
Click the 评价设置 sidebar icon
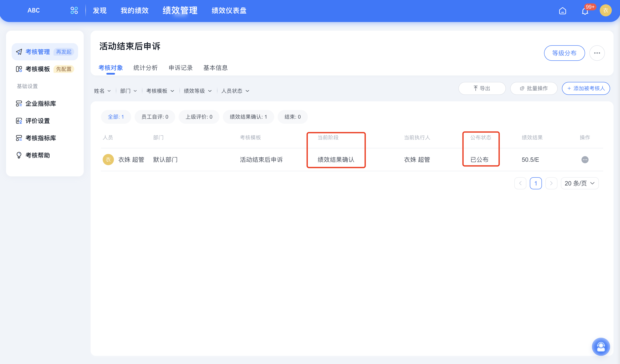point(19,121)
